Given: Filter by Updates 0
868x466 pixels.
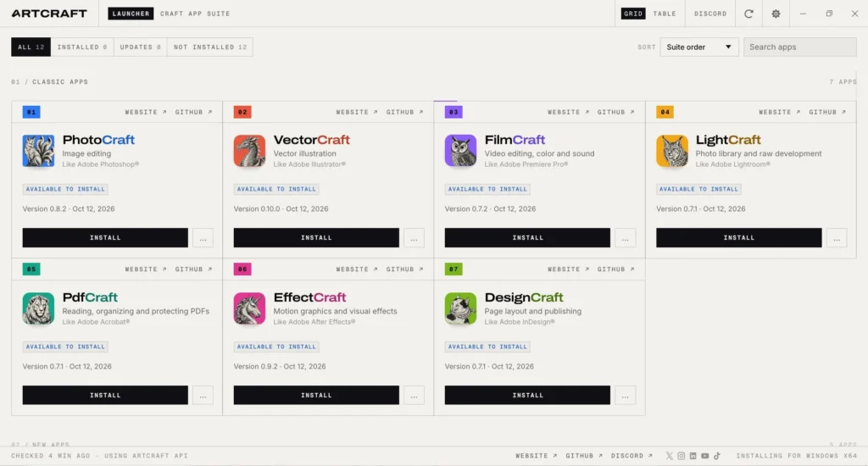Looking at the screenshot, I should pos(140,47).
